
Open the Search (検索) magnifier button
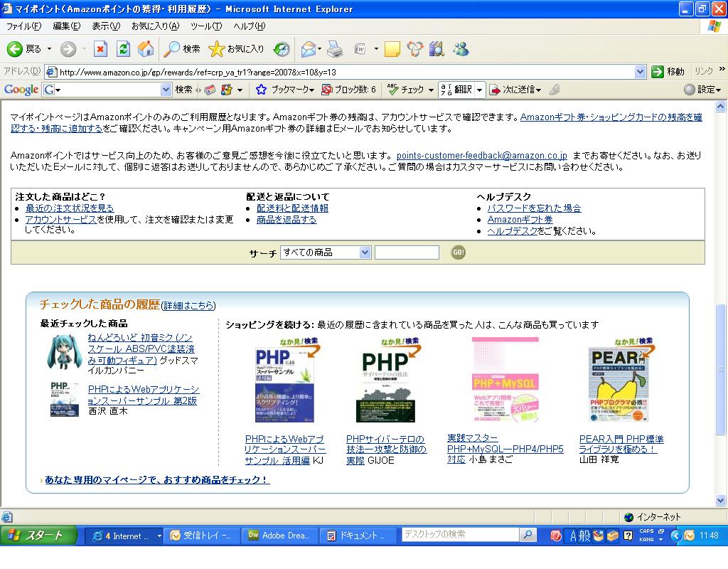point(182,49)
